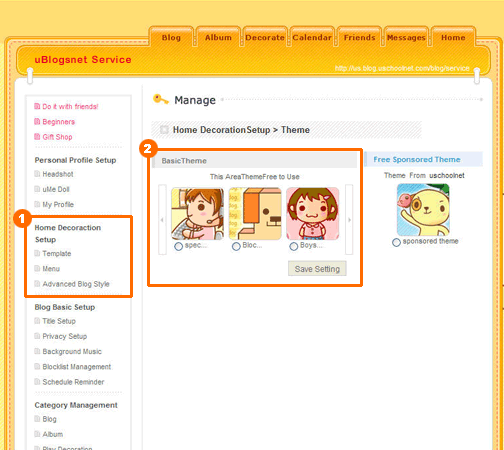Click the pink icon beside Gift Shop
The height and width of the screenshot is (450, 504).
tap(37, 137)
